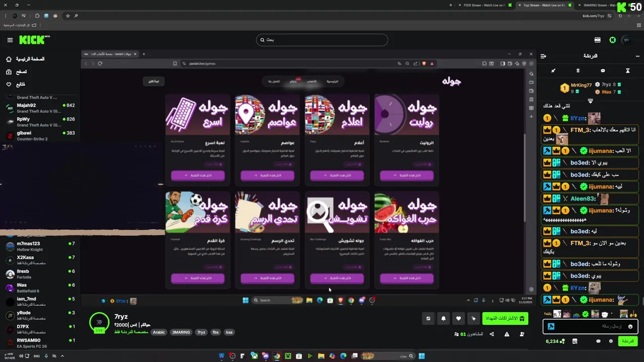Click the report warning triangle icon
644x362 pixels.
507,334
